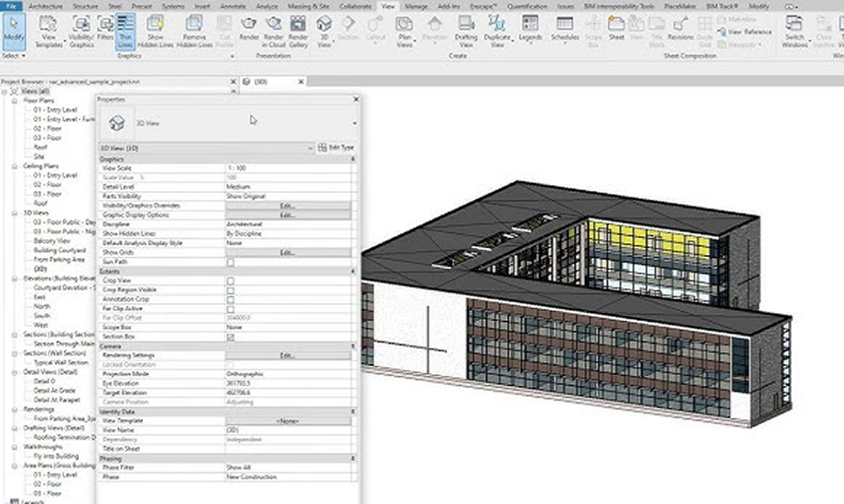Image resolution: width=844 pixels, height=504 pixels.
Task: Close the Project Browser panel
Action: (233, 82)
